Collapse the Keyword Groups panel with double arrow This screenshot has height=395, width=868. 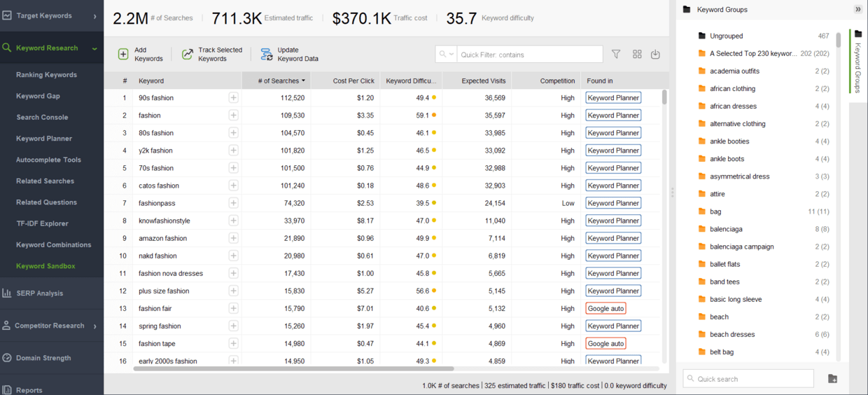857,10
